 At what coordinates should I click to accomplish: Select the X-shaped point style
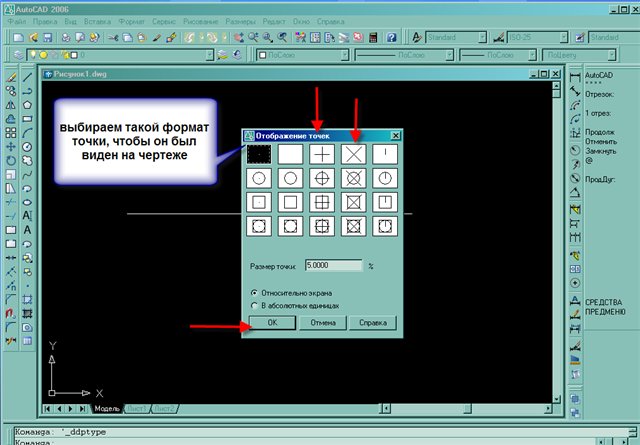[354, 154]
